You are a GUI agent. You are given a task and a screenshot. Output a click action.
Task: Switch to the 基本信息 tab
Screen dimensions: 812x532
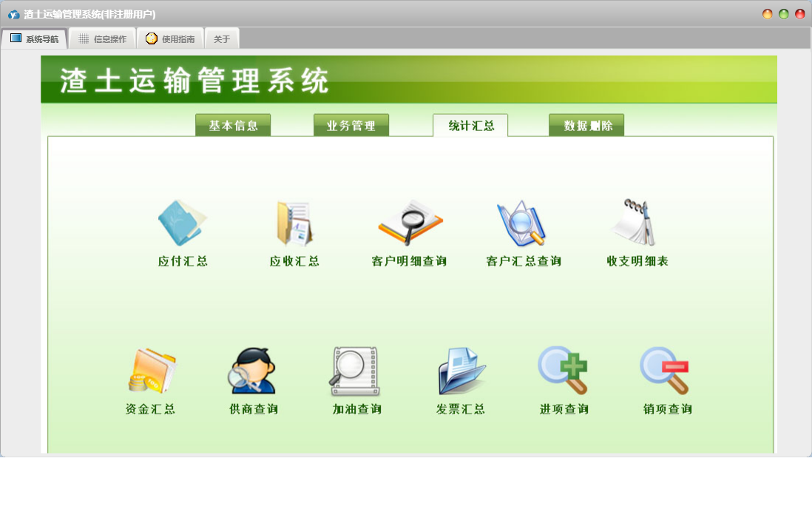click(x=233, y=125)
